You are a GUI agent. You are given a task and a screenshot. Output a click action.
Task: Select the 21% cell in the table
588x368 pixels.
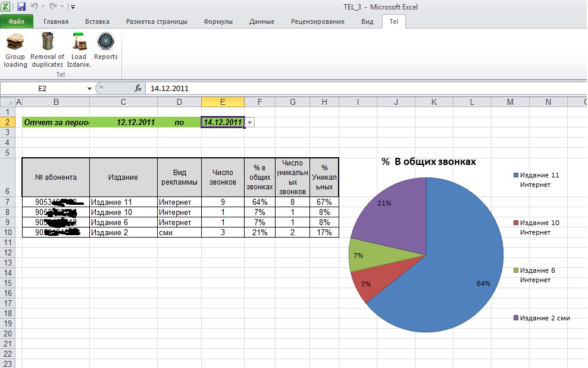(259, 232)
